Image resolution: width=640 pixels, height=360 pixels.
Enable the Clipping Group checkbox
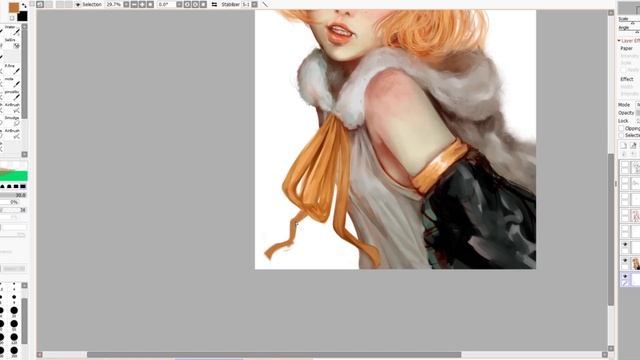(622, 129)
